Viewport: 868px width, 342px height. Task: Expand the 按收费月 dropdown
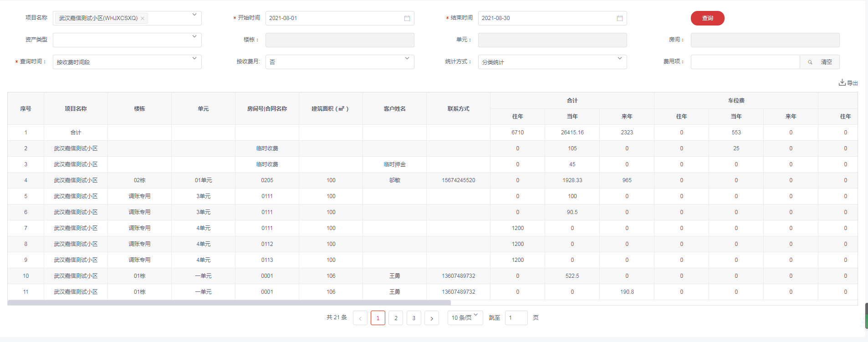coord(407,59)
